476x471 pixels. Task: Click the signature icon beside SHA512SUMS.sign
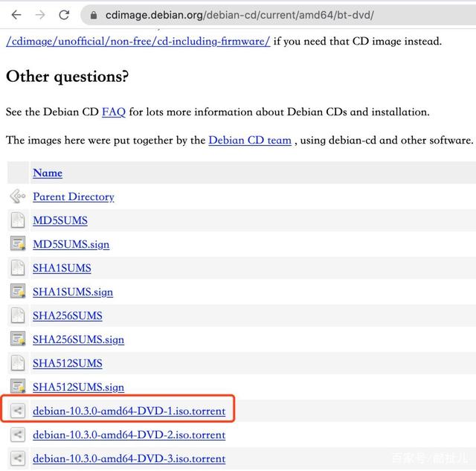(x=18, y=387)
